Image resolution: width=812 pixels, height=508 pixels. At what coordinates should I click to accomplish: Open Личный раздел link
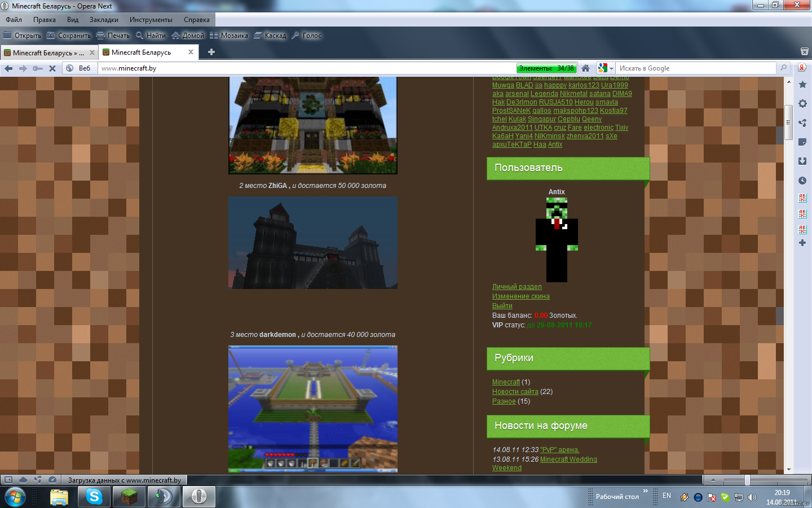pyautogui.click(x=517, y=287)
